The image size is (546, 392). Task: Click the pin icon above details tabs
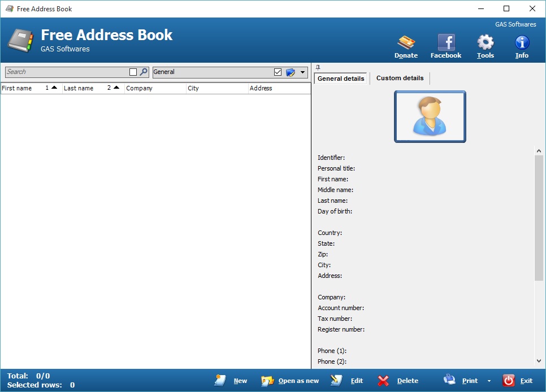tap(318, 67)
